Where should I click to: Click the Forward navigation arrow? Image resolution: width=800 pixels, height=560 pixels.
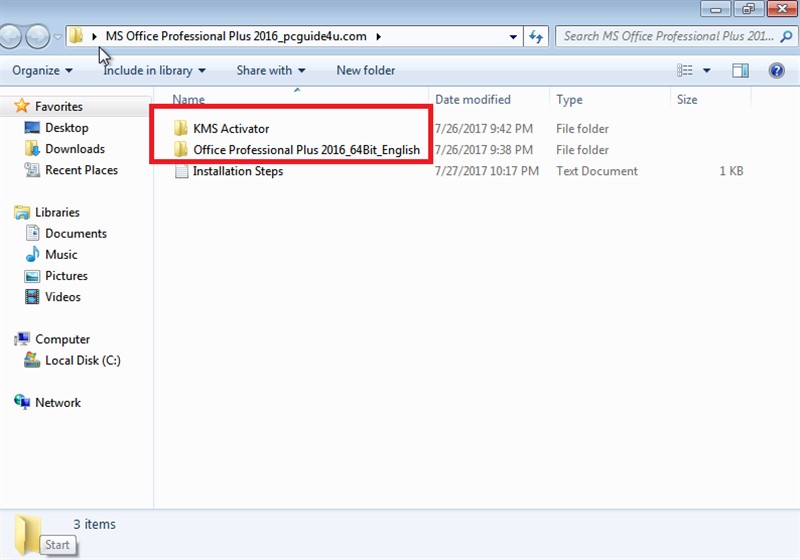[38, 36]
